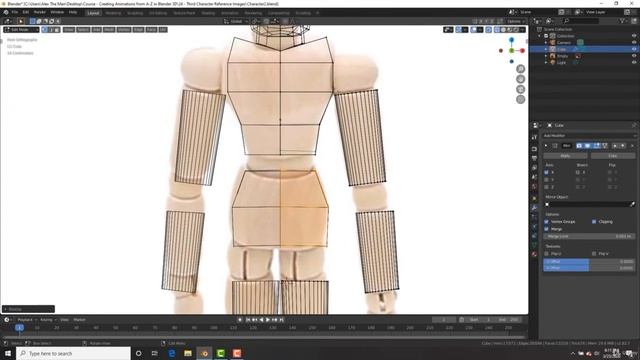Adjust the V Offset slider
The image size is (640, 360).
point(589,268)
